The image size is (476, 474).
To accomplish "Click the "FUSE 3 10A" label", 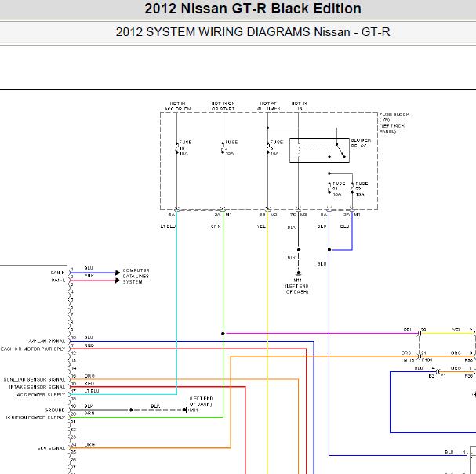I will [231, 148].
